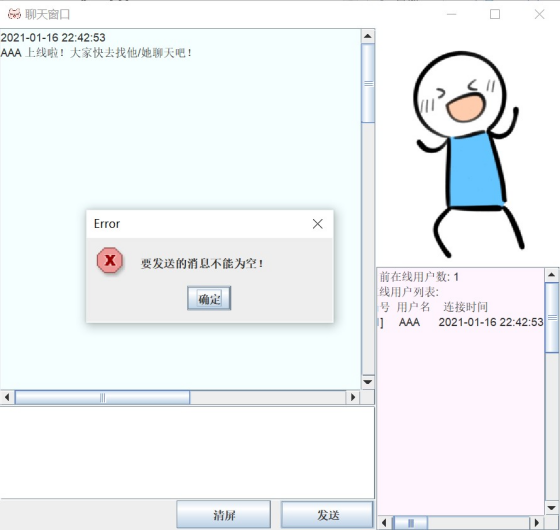Click user list horizontal scrollbar thumb
The height and width of the screenshot is (531, 560).
(x=410, y=523)
